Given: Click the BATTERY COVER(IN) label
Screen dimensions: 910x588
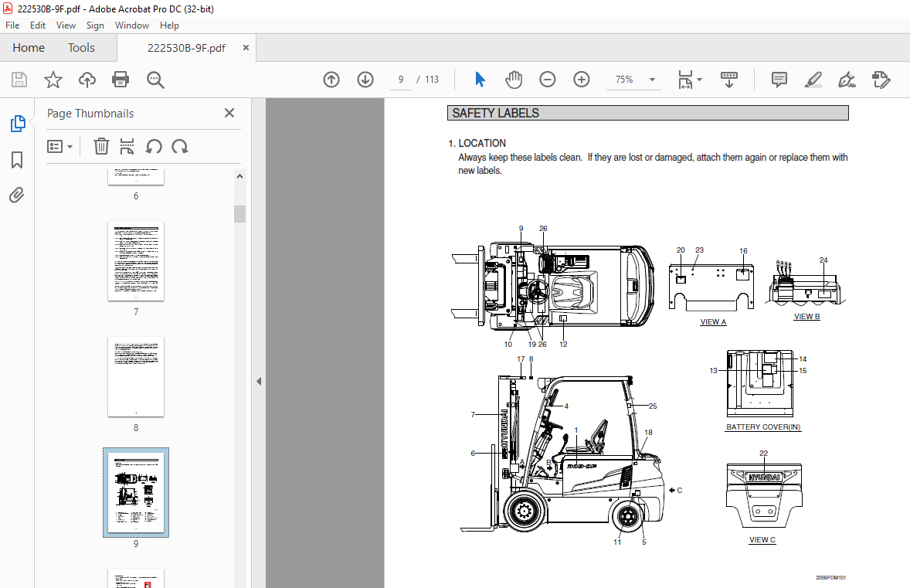Looking at the screenshot, I should coord(763,427).
